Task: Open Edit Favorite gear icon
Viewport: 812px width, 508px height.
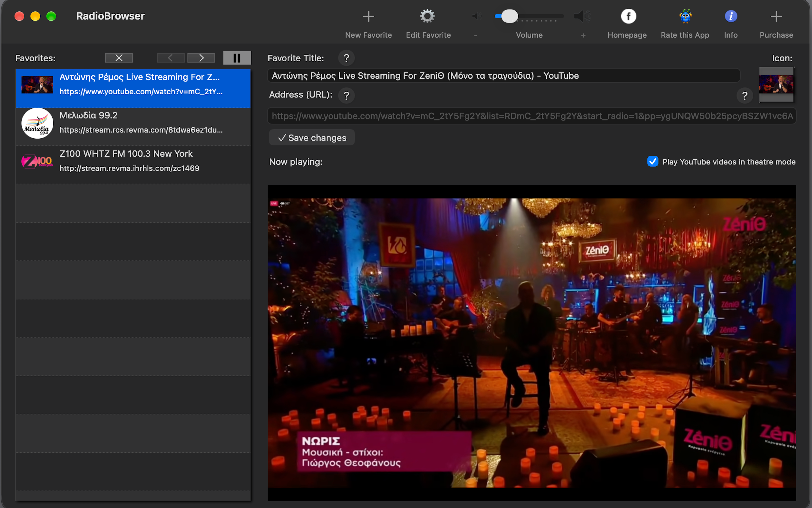Action: click(x=428, y=16)
